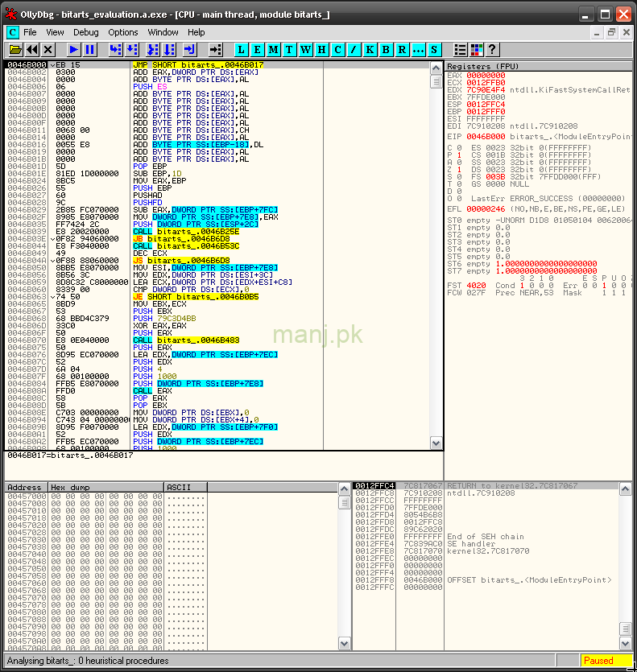Restart the program with rewind icon
The height and width of the screenshot is (672, 637).
[x=32, y=50]
